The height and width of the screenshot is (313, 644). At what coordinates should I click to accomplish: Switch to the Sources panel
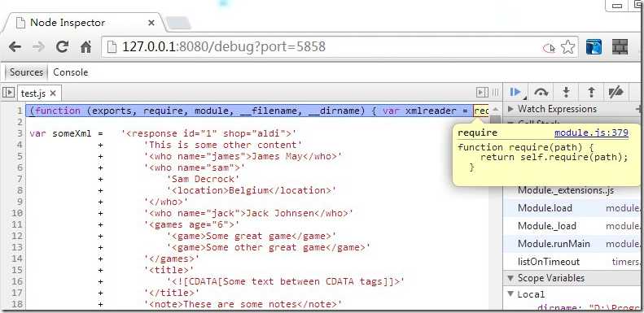[x=26, y=72]
